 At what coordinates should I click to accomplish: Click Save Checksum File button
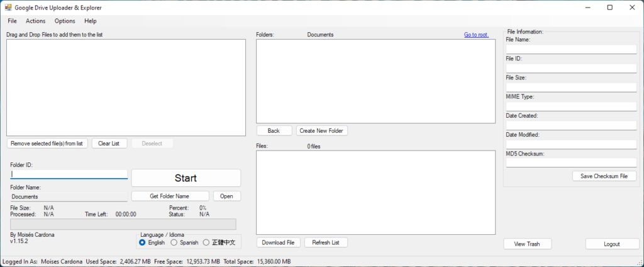point(604,176)
